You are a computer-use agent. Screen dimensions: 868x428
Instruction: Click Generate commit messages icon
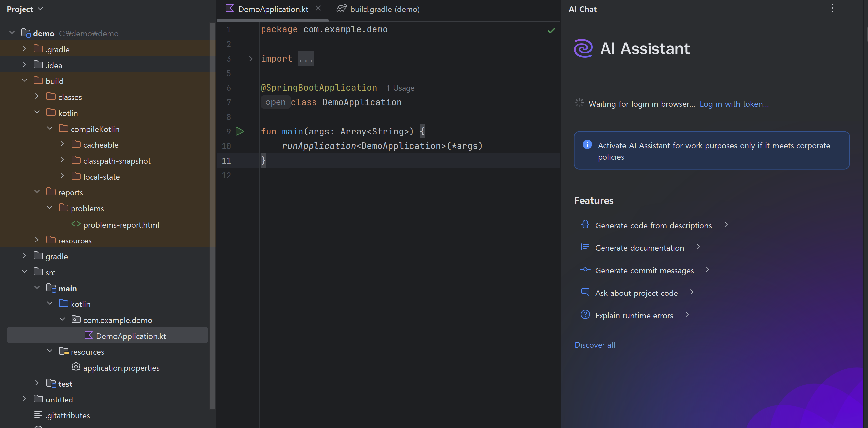585,269
